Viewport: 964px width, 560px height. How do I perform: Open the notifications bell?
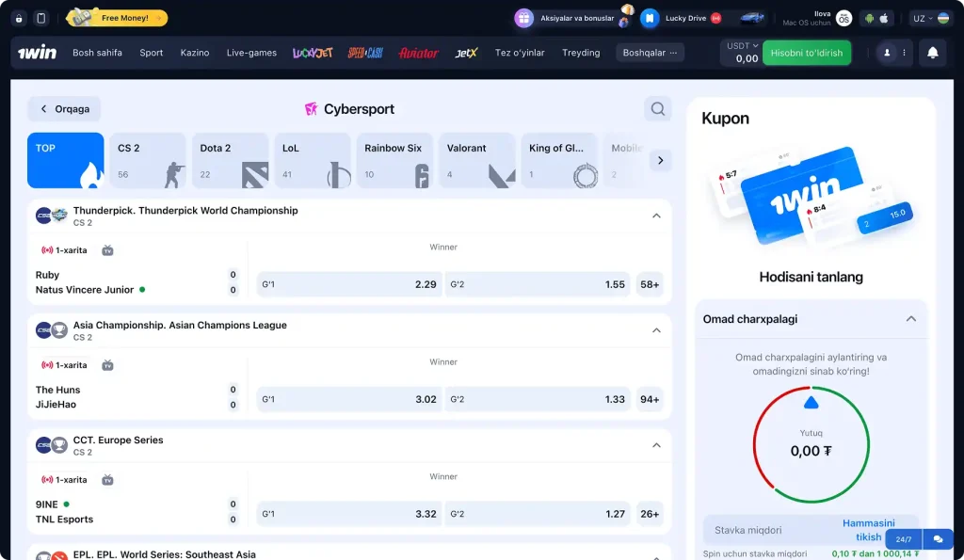933,53
